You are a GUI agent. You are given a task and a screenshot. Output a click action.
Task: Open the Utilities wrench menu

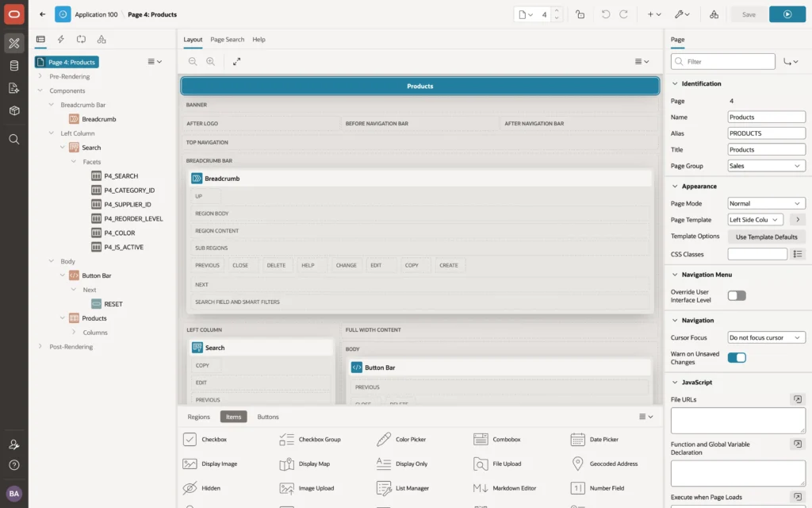682,14
